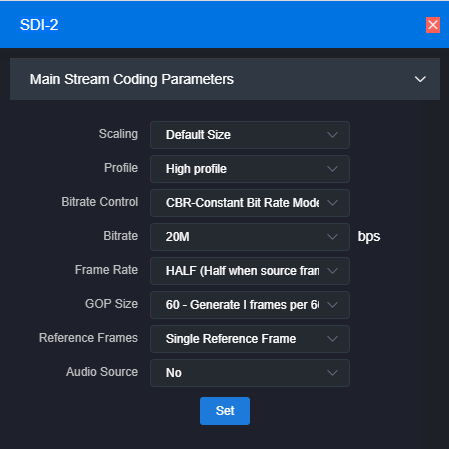The height and width of the screenshot is (449, 449).
Task: Click the SDI-2 dialog title
Action: pyautogui.click(x=39, y=25)
